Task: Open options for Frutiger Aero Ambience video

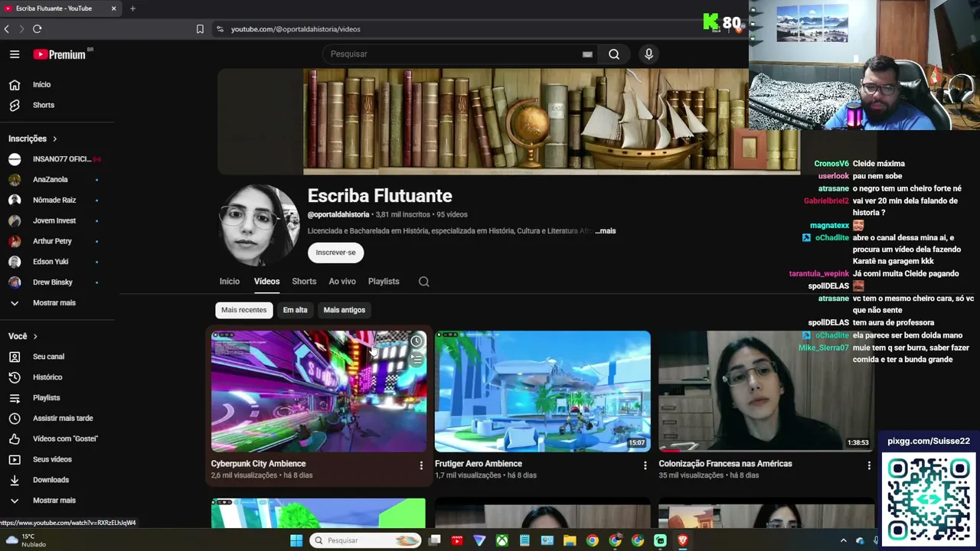Action: (x=645, y=465)
